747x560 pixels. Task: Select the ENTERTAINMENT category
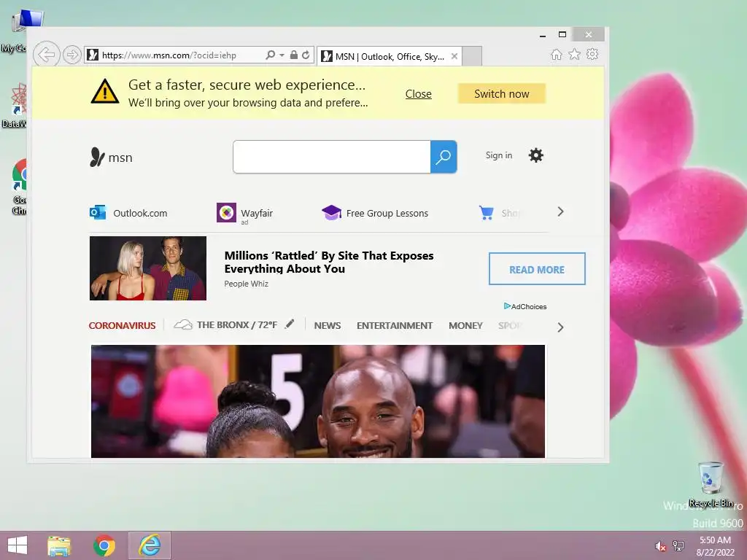point(395,326)
